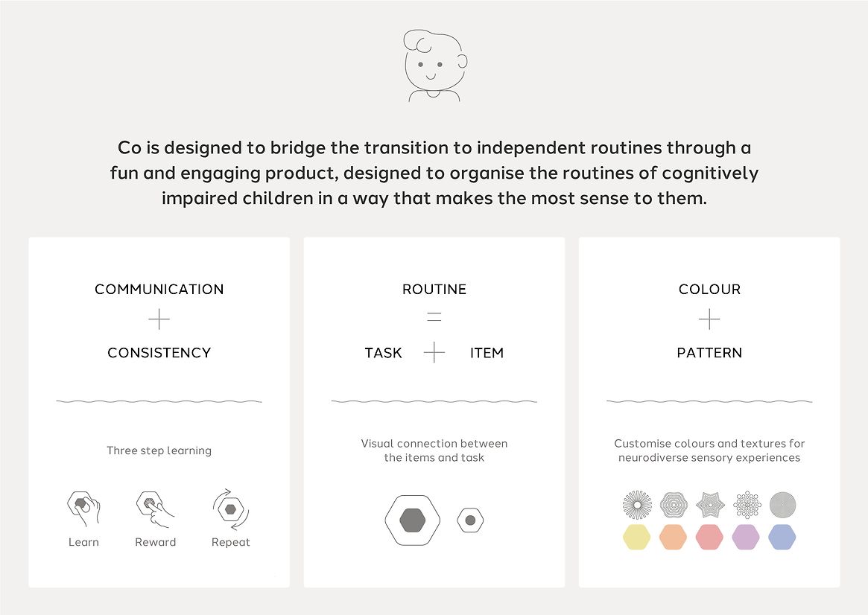Select the large hexagon task icon

point(412,520)
